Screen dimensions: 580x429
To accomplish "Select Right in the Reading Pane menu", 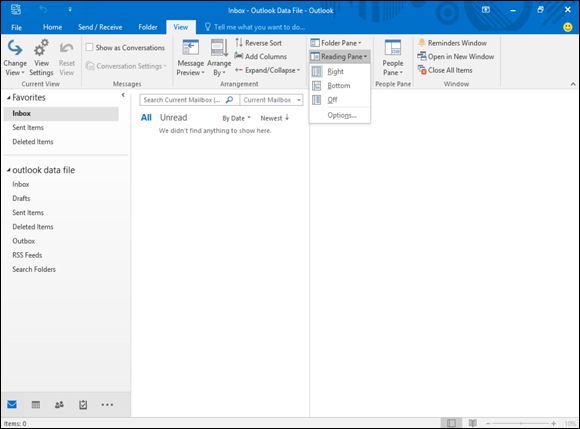I will (x=340, y=71).
